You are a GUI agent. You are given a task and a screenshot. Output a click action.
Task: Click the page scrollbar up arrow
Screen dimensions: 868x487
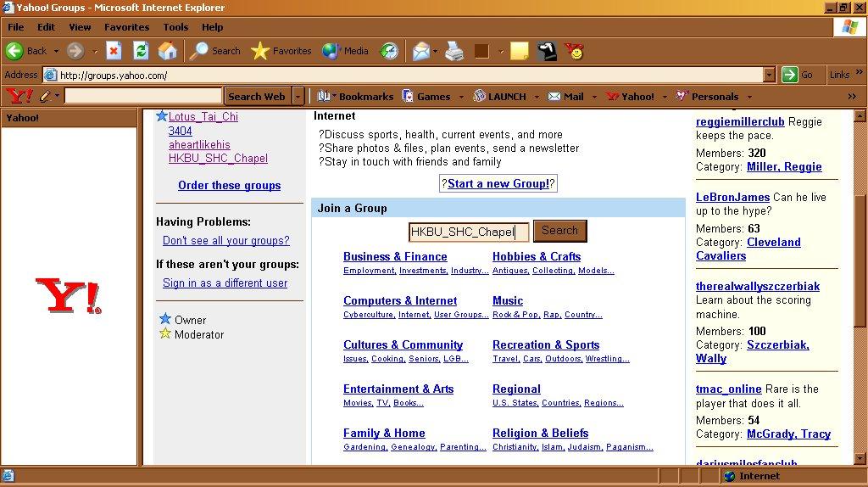coord(860,115)
